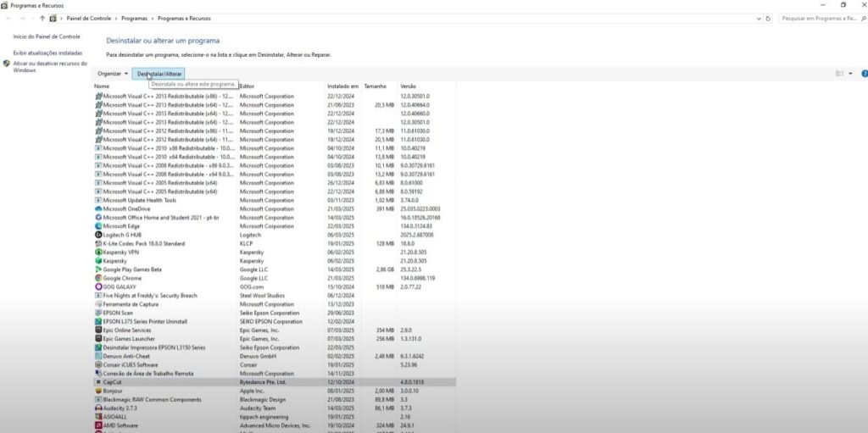Open Ativar ou desativar recursos do Windows
The height and width of the screenshot is (433, 868).
coord(50,67)
